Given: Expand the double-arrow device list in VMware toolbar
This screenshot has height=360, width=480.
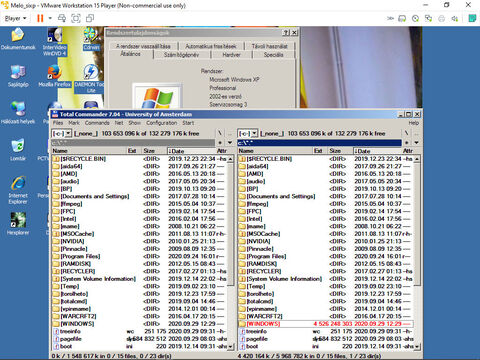Looking at the screenshot, I should pos(390,19).
